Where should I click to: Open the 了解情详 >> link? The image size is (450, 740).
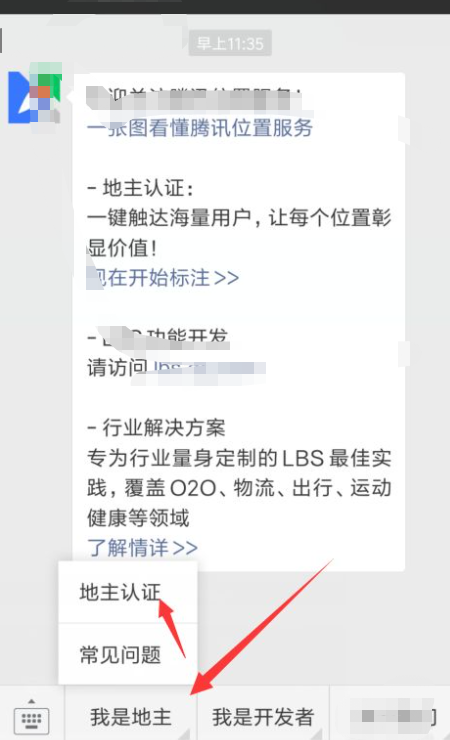click(142, 547)
